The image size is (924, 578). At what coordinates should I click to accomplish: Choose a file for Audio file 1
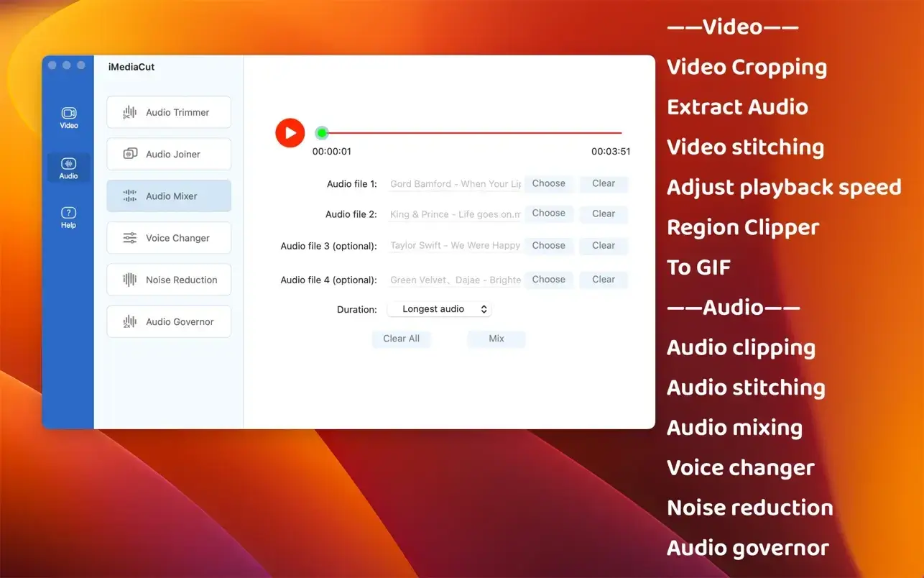pyautogui.click(x=548, y=183)
